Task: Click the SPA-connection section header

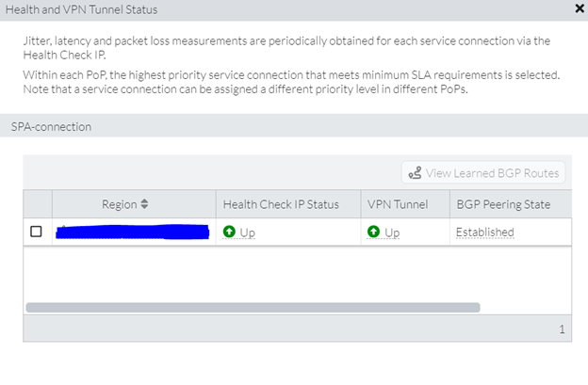Action: tap(51, 126)
